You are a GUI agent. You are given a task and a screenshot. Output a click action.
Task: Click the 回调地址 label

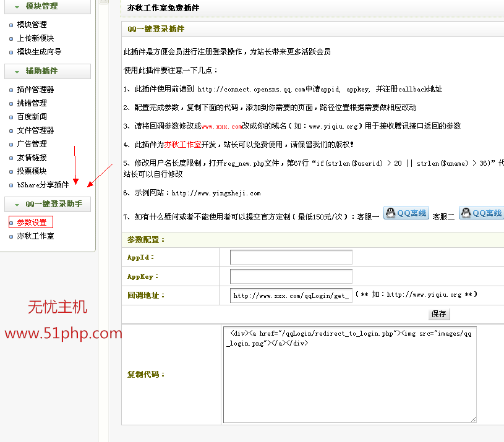click(145, 295)
